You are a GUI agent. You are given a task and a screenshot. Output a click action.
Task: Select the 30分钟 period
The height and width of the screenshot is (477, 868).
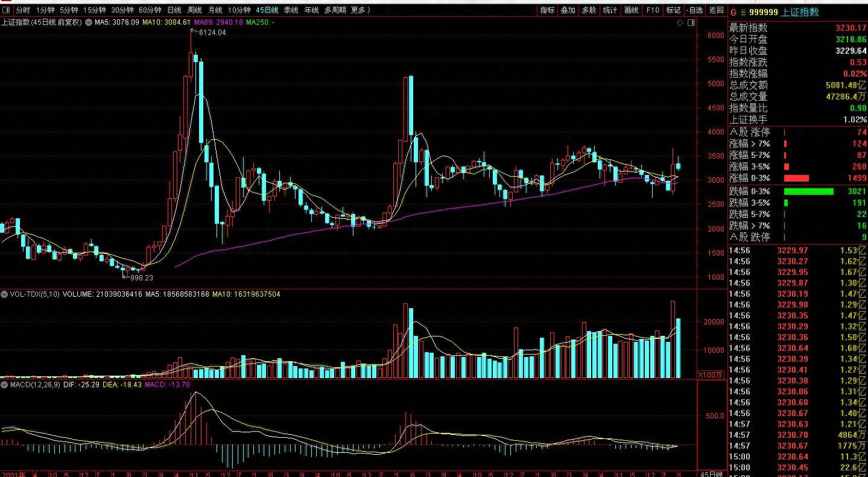pyautogui.click(x=122, y=10)
